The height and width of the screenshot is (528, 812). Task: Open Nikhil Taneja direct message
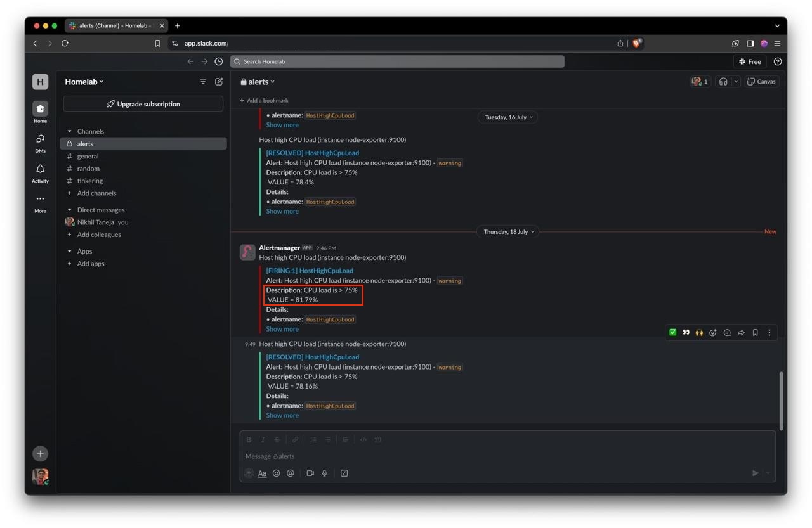point(143,222)
